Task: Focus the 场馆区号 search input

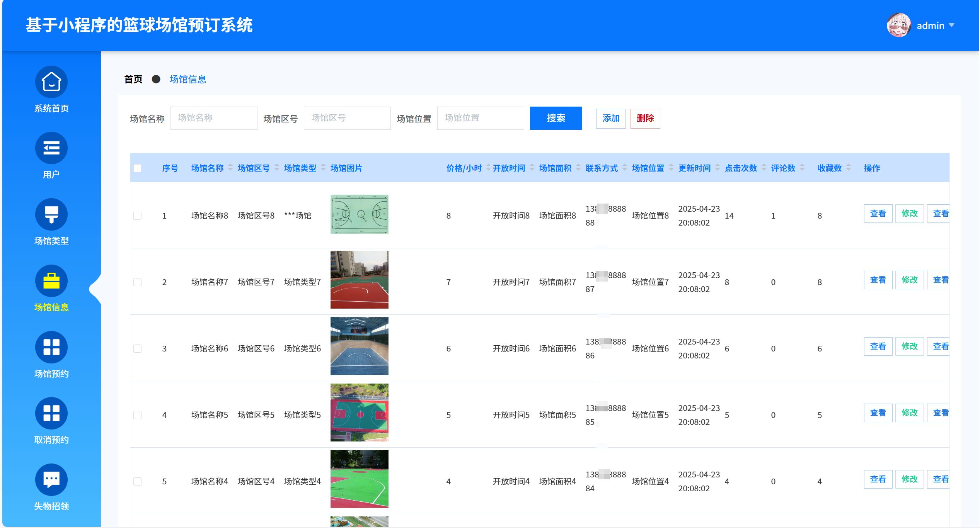Action: point(347,118)
